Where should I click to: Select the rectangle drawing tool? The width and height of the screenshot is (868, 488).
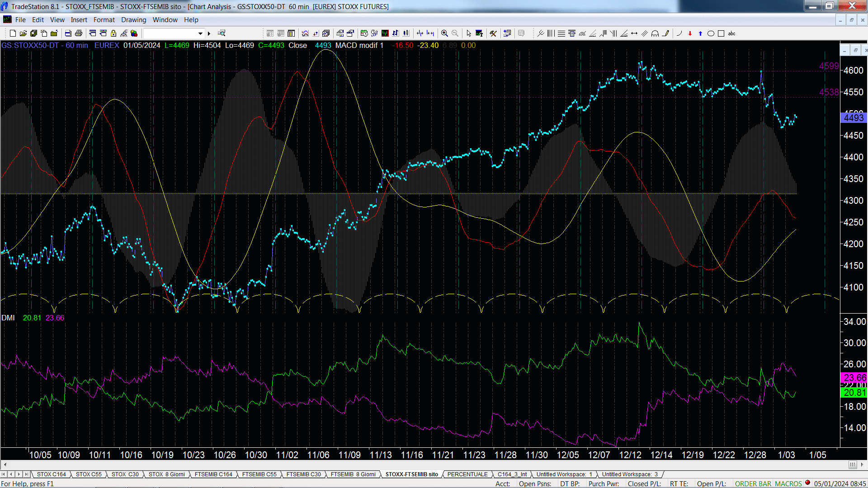tap(721, 33)
